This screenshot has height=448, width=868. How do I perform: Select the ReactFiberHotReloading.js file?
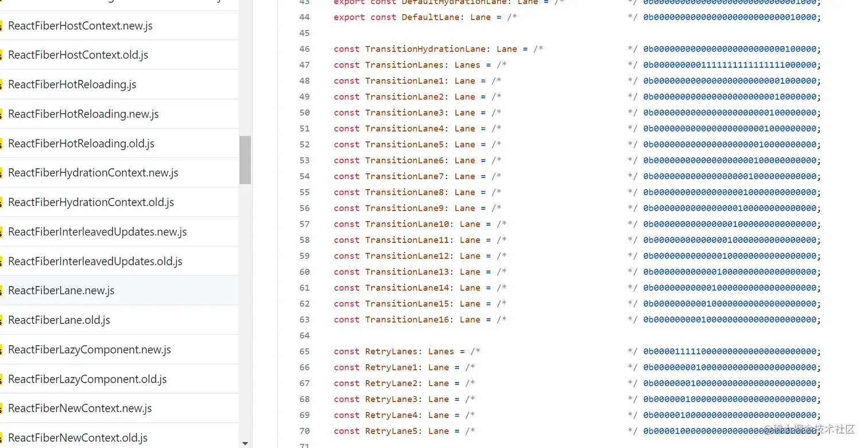[x=72, y=84]
